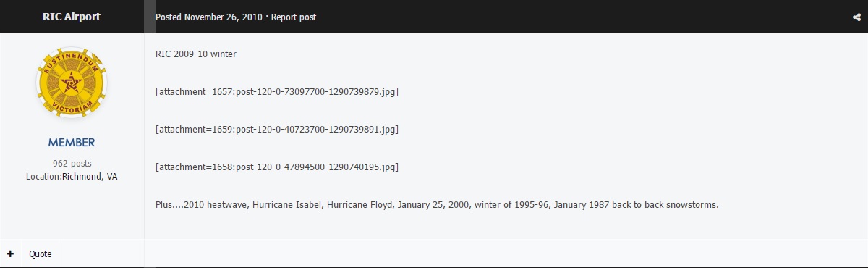Open attachment 1658 placeholder text
The image size is (868, 268).
pos(277,167)
